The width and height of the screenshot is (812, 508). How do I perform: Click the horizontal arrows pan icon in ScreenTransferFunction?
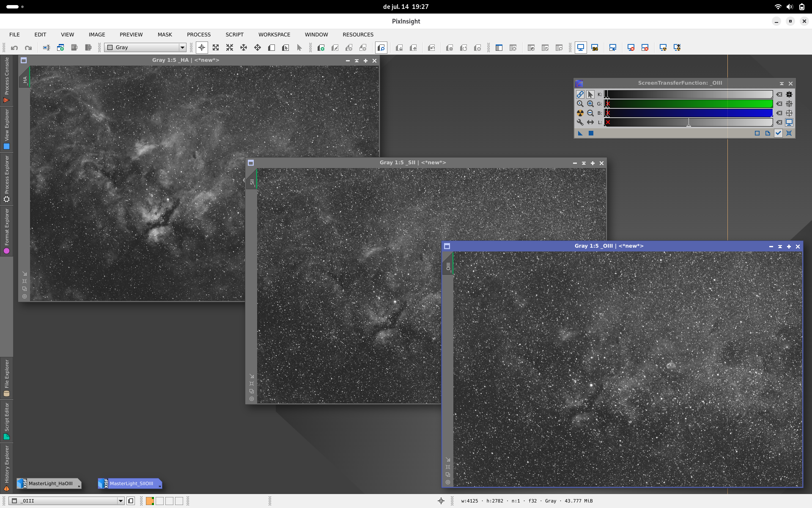(x=590, y=122)
